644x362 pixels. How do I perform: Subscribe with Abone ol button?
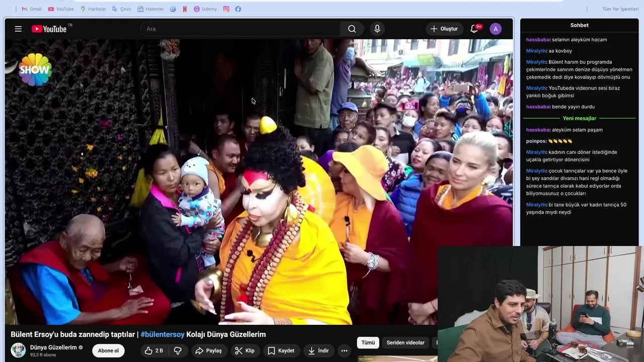(108, 351)
